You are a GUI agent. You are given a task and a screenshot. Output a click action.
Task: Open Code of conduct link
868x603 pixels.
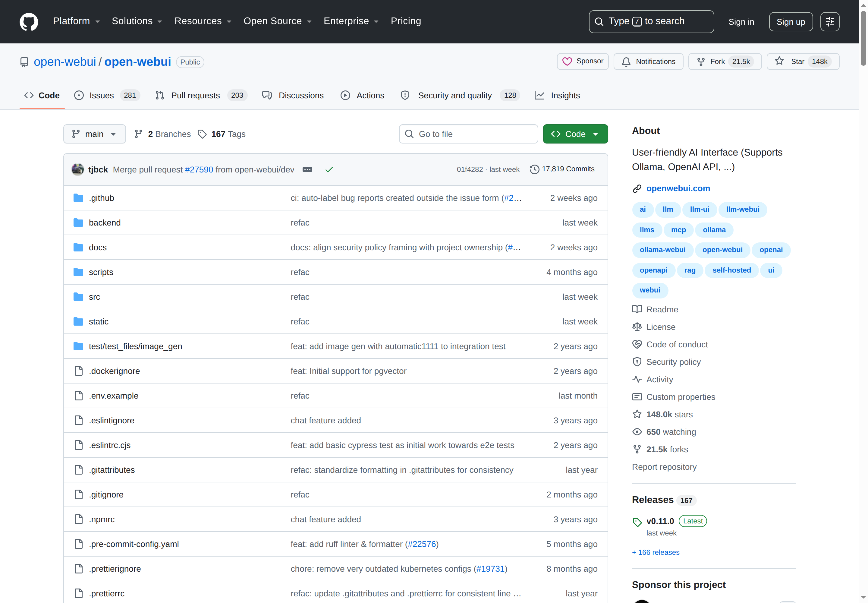coord(670,345)
